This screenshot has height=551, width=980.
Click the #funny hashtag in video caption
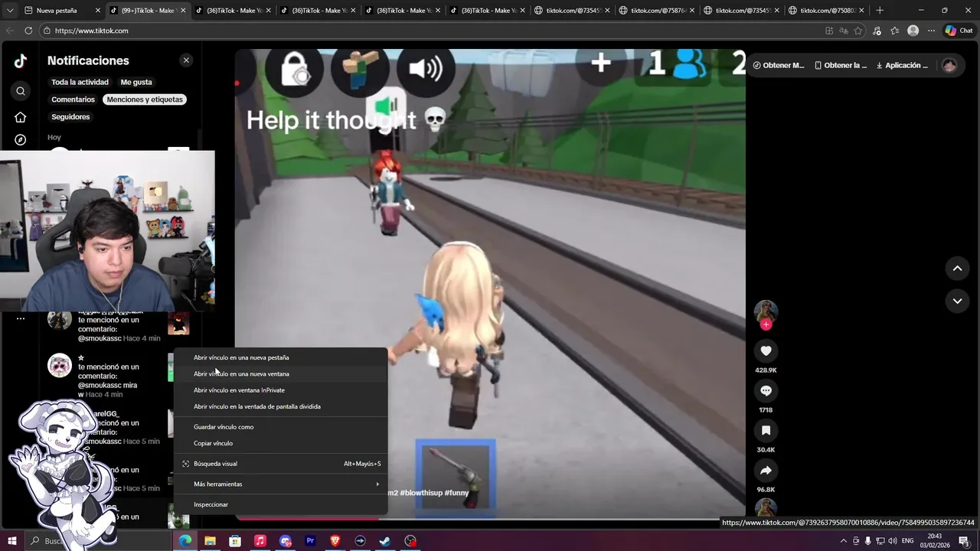click(456, 493)
